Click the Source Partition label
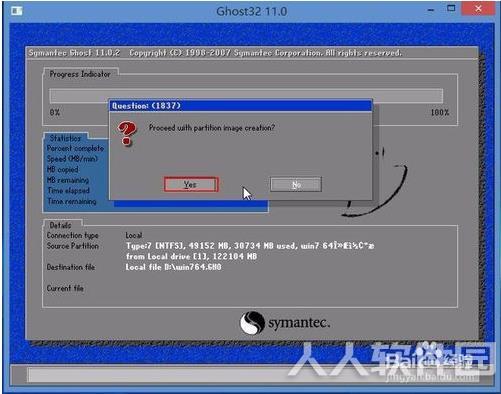The image size is (501, 394). click(73, 246)
